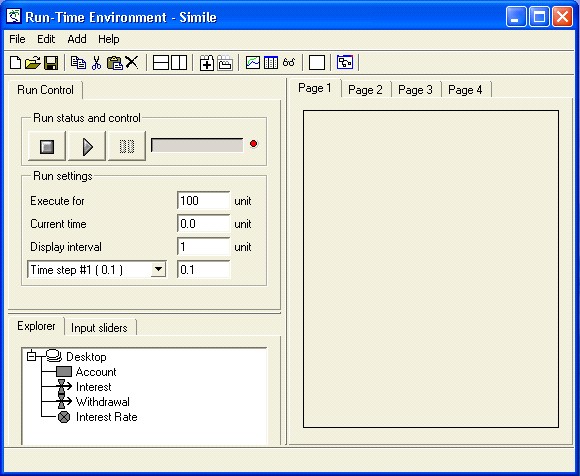Click the Execute for input field
This screenshot has width=580, height=476.
(203, 201)
